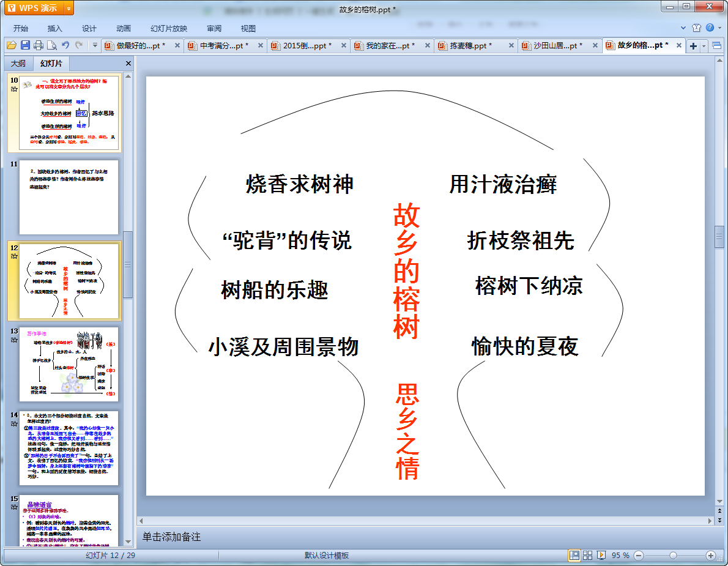Open the 插入 menu
Viewport: 728px width, 566px height.
click(x=55, y=28)
